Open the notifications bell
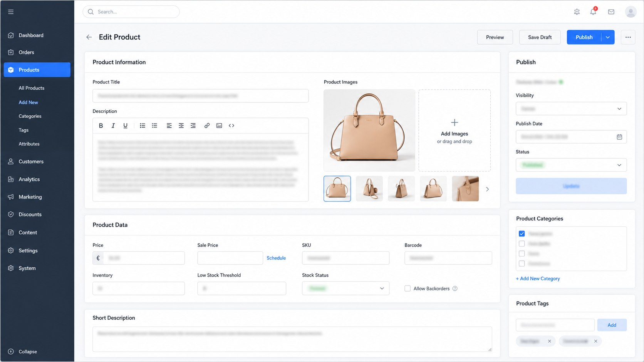 [593, 12]
